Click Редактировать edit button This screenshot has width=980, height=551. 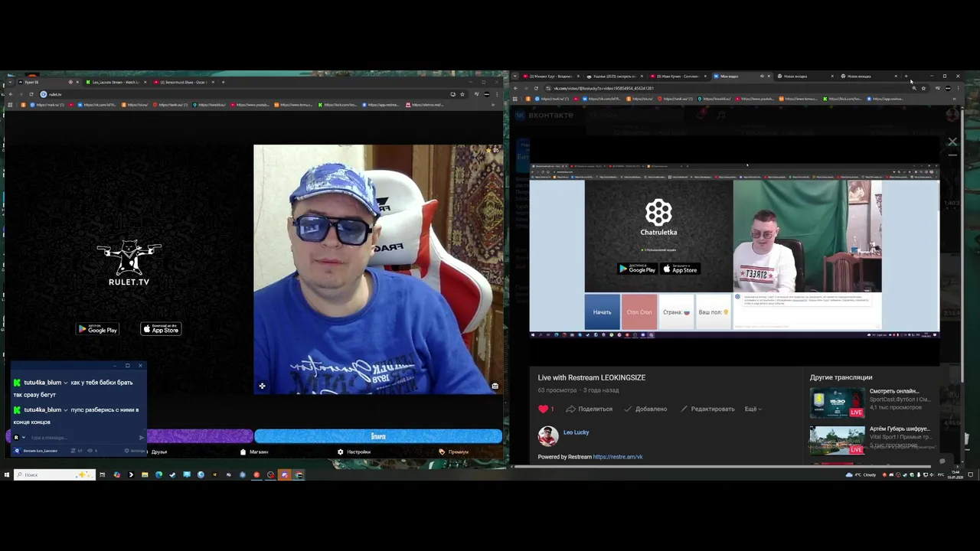(x=707, y=409)
